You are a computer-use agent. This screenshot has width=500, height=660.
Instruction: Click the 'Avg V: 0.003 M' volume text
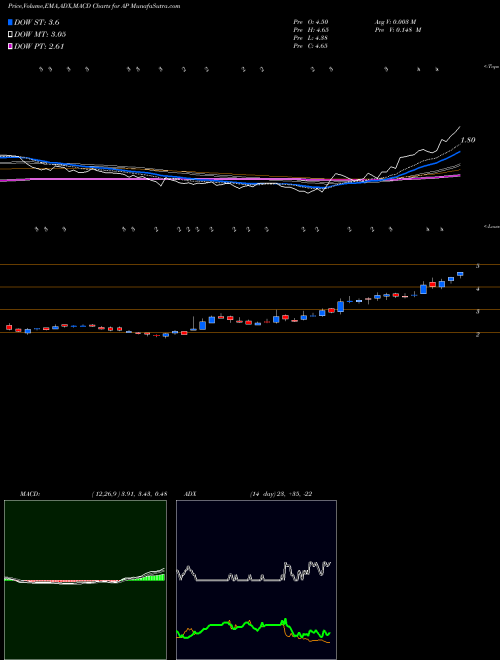[395, 21]
